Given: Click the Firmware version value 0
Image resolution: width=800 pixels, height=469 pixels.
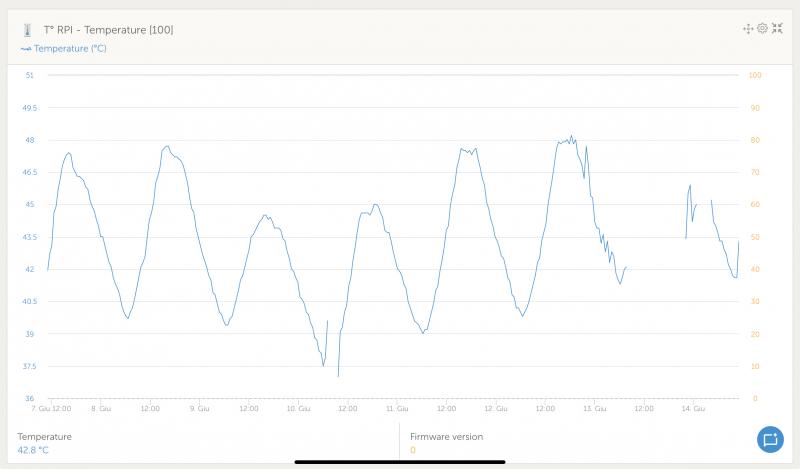Looking at the screenshot, I should point(413,450).
